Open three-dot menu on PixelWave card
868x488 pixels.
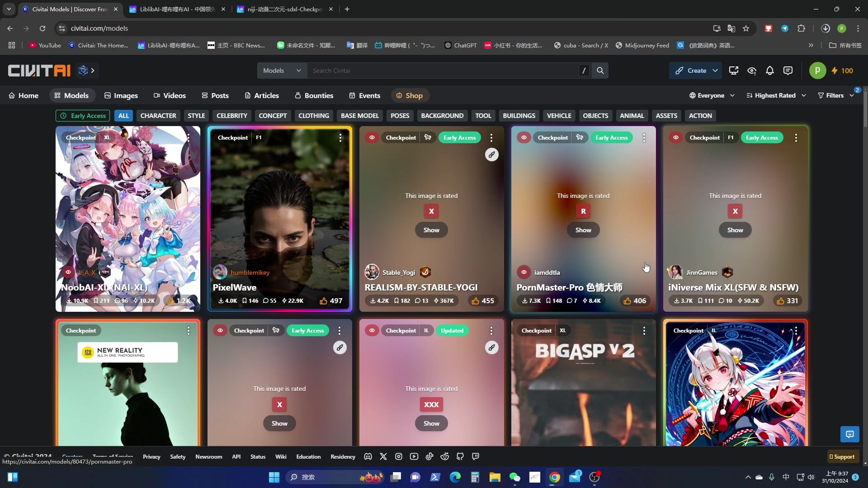[x=340, y=138]
